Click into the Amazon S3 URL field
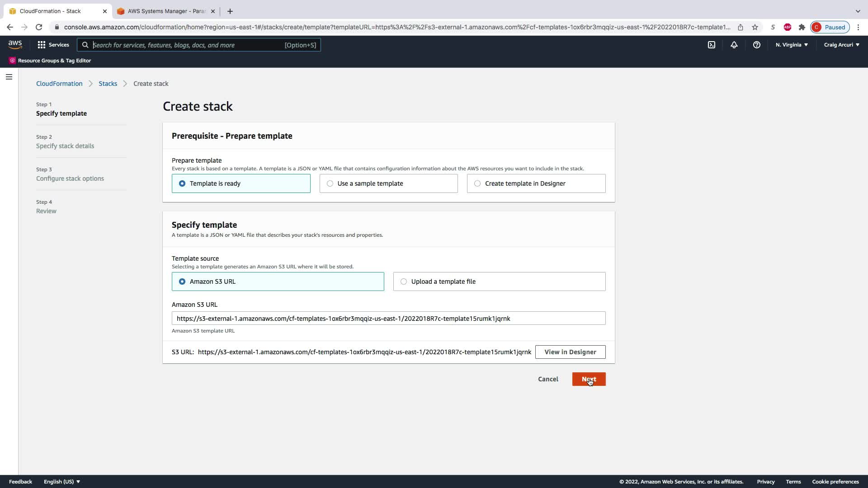 (388, 319)
